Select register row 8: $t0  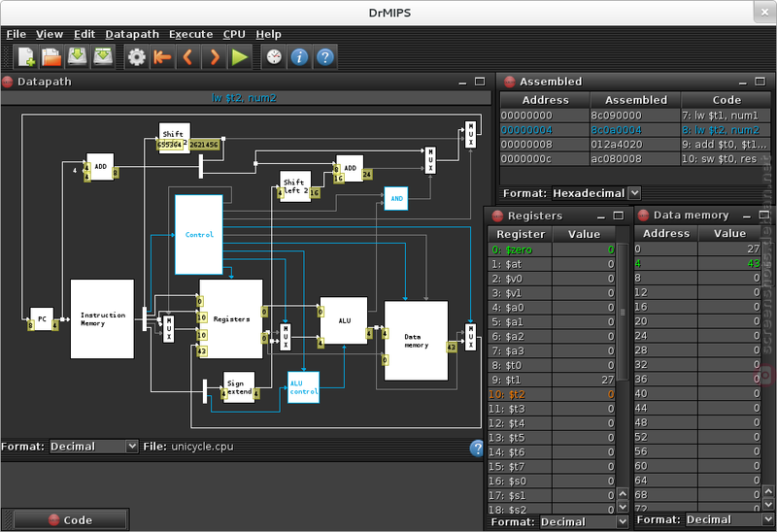click(552, 365)
